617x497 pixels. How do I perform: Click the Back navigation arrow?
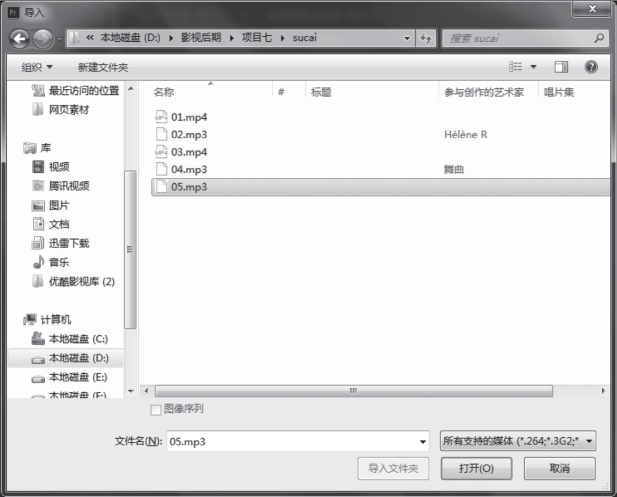pyautogui.click(x=20, y=39)
